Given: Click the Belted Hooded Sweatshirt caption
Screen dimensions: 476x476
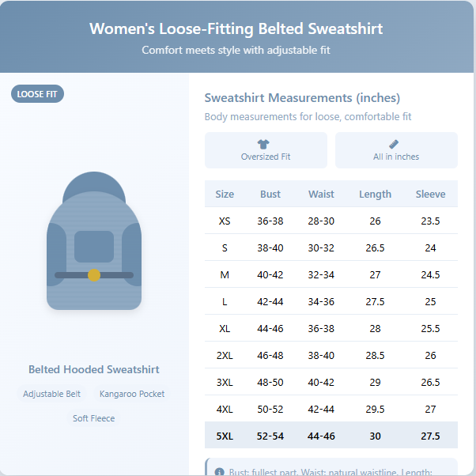Looking at the screenshot, I should [x=94, y=369].
